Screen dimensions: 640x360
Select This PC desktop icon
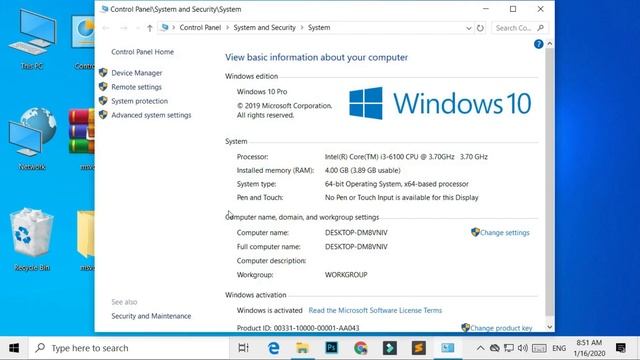point(32,40)
